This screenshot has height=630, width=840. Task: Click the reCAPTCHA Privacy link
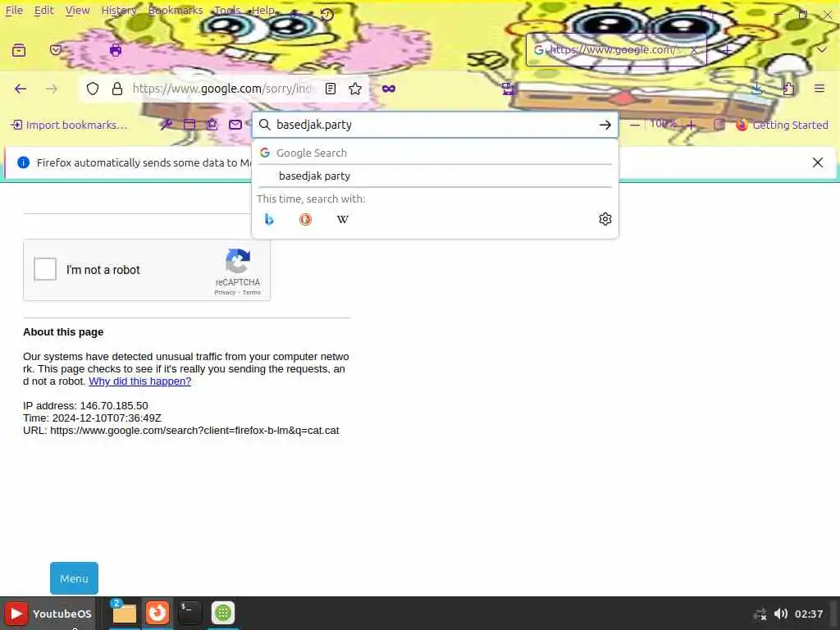point(225,293)
